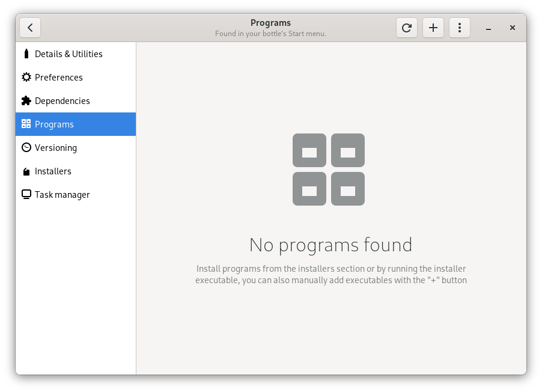Click the monitor icon for Task manager
The width and height of the screenshot is (542, 392).
coord(26,195)
